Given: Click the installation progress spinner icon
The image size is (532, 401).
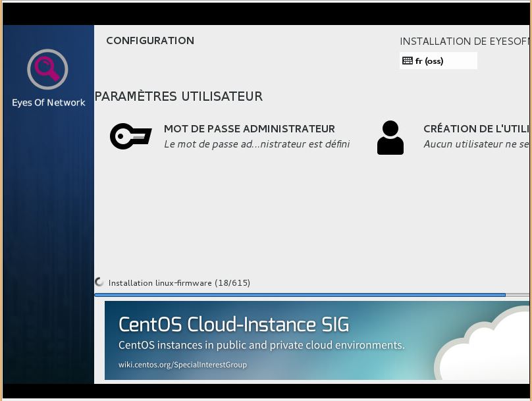Looking at the screenshot, I should coord(99,282).
